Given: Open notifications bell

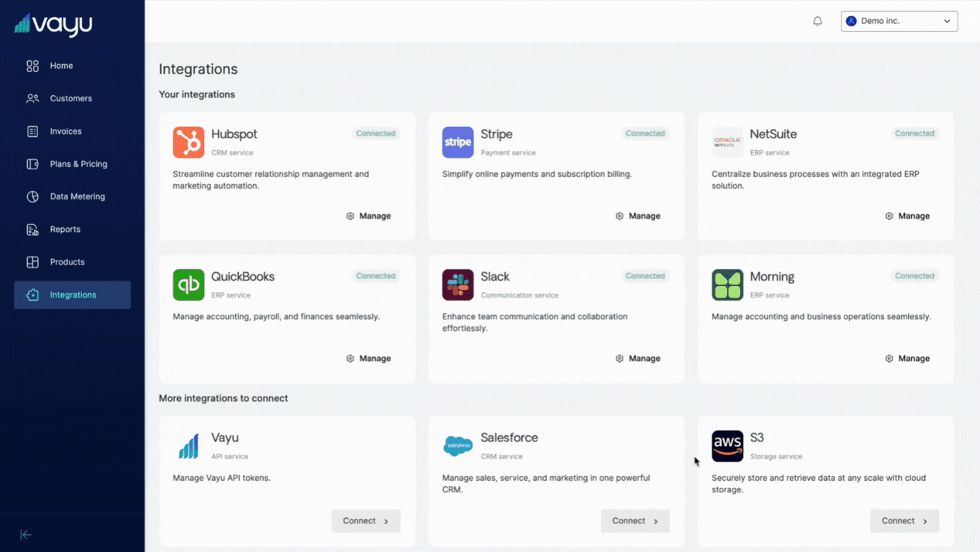Looking at the screenshot, I should click(x=818, y=22).
